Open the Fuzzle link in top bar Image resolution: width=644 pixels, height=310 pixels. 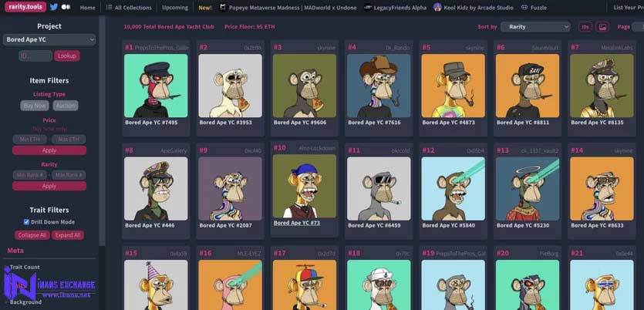[x=538, y=8]
